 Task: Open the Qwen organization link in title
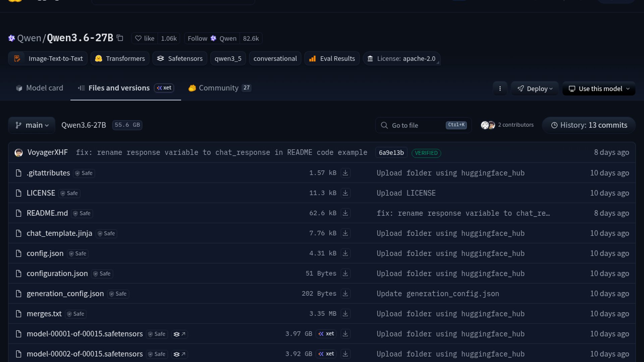(29, 38)
